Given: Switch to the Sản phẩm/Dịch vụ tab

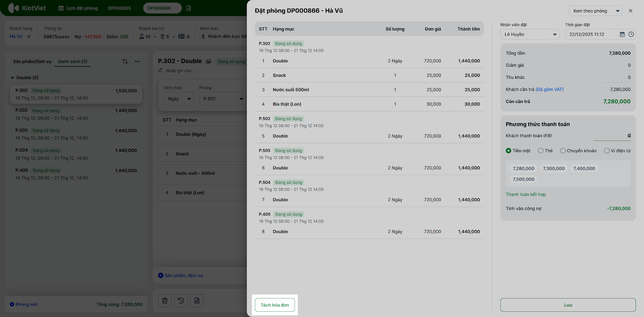Looking at the screenshot, I should click(x=32, y=62).
